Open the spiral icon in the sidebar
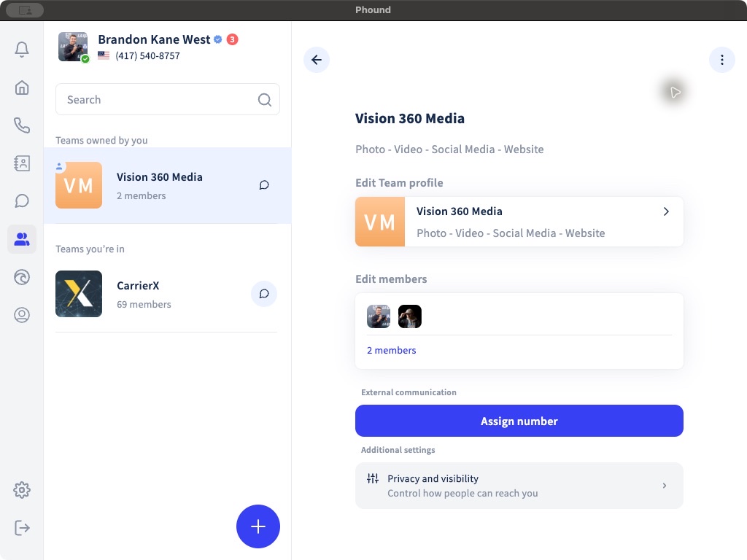Screen dimensions: 747x560 pyautogui.click(x=22, y=277)
